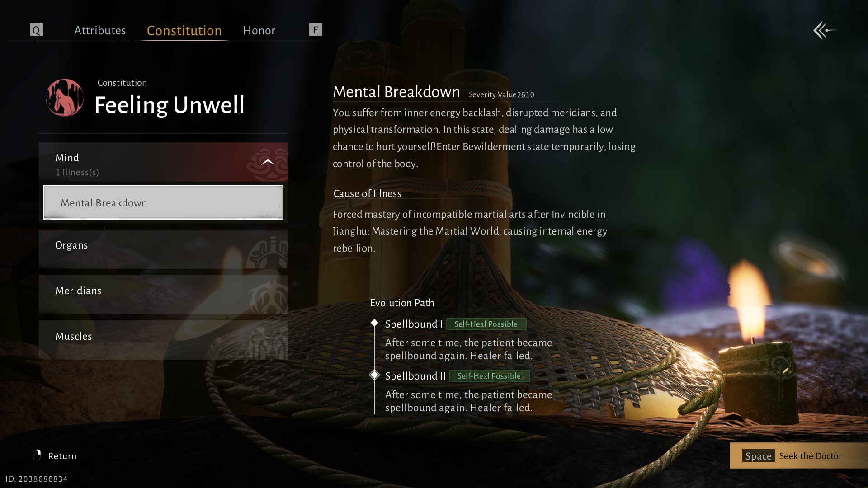
Task: Switch to the Attributes tab
Action: pyautogui.click(x=100, y=30)
